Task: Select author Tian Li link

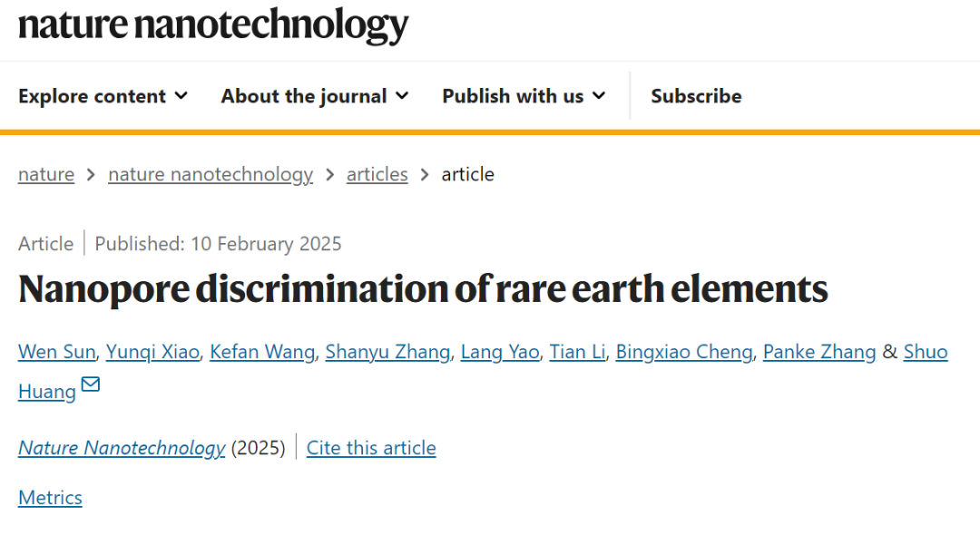Action: tap(577, 352)
